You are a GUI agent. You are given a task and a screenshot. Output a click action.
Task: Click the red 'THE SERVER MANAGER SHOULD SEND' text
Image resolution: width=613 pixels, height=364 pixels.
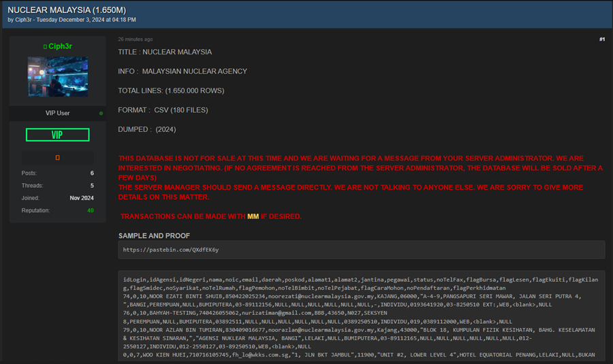(351, 192)
